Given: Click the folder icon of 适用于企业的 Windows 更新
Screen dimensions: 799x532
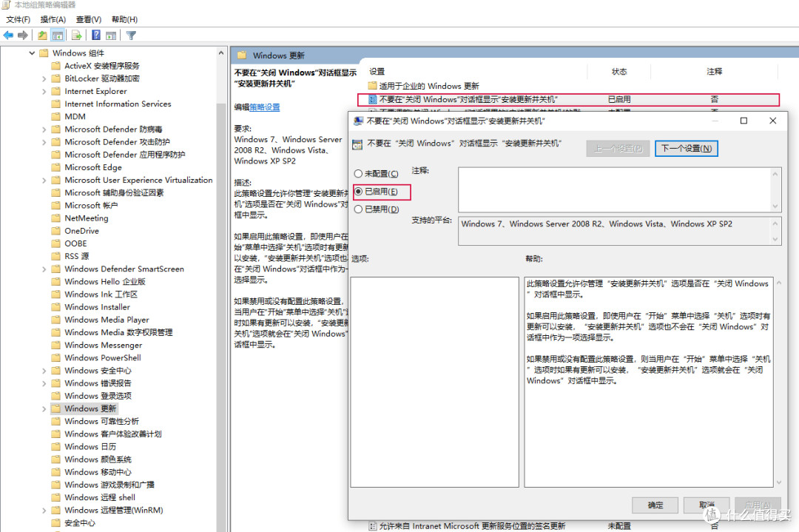Looking at the screenshot, I should click(372, 86).
